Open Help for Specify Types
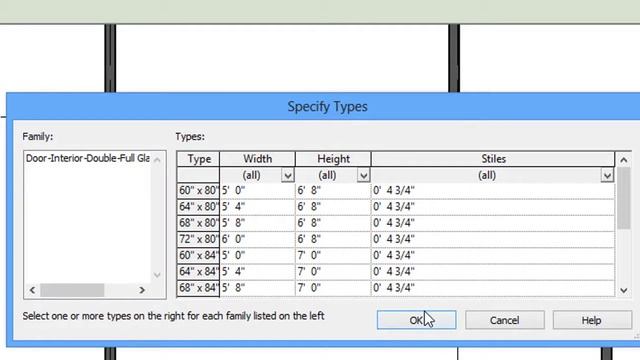Viewport: 640px width, 360px height. [592, 320]
